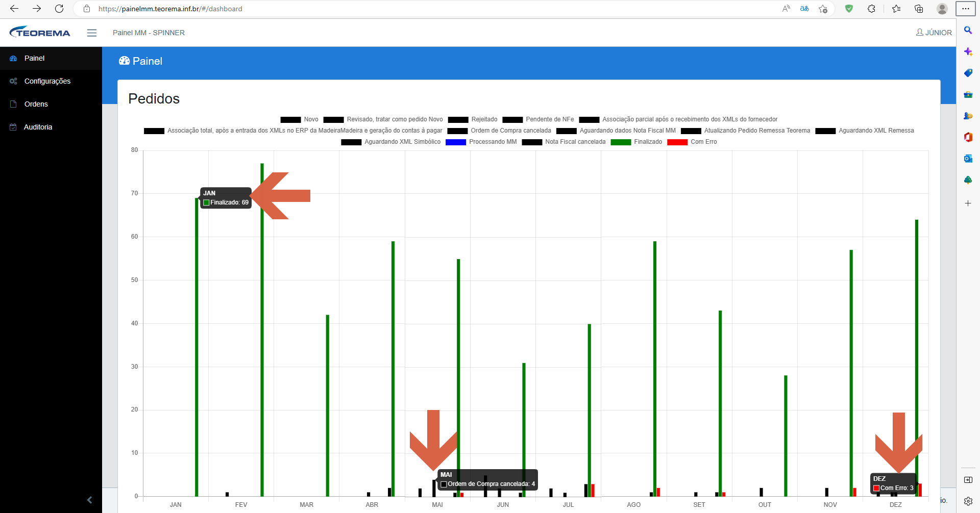
Task: Click Painel MM - SPINNER header text
Action: (x=149, y=33)
